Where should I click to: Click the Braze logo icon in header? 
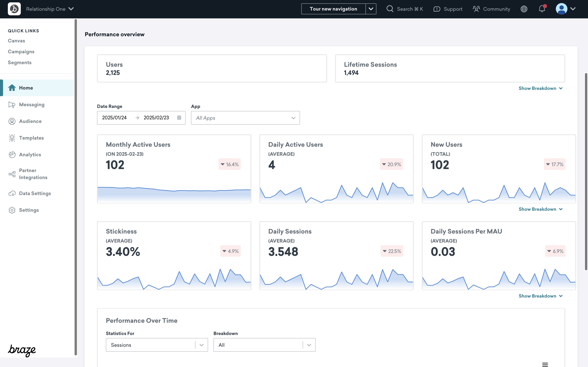[x=14, y=9]
